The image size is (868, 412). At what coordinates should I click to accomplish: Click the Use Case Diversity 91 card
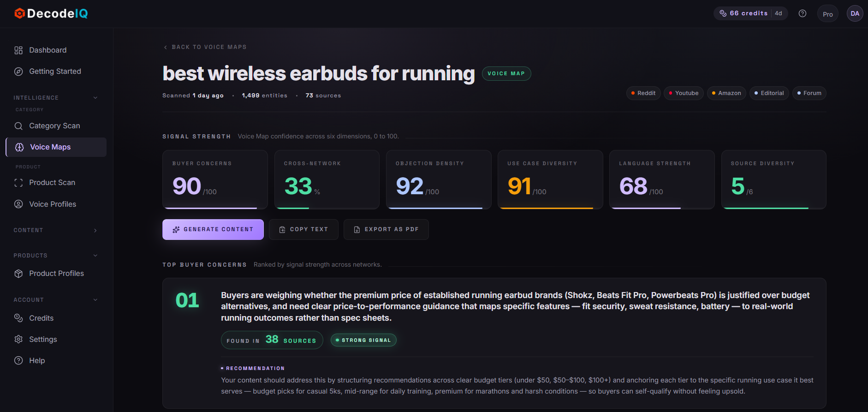(x=550, y=179)
